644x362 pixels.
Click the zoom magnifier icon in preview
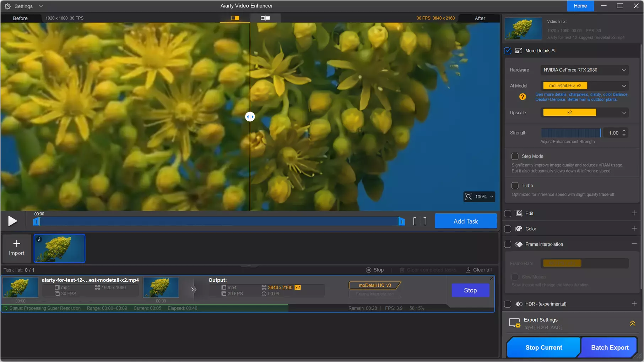point(469,197)
